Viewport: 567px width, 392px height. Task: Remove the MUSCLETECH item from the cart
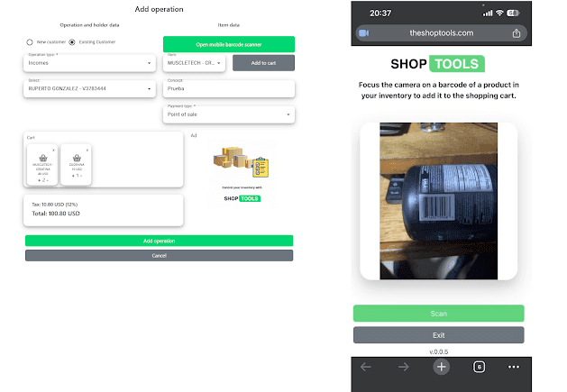(53, 150)
